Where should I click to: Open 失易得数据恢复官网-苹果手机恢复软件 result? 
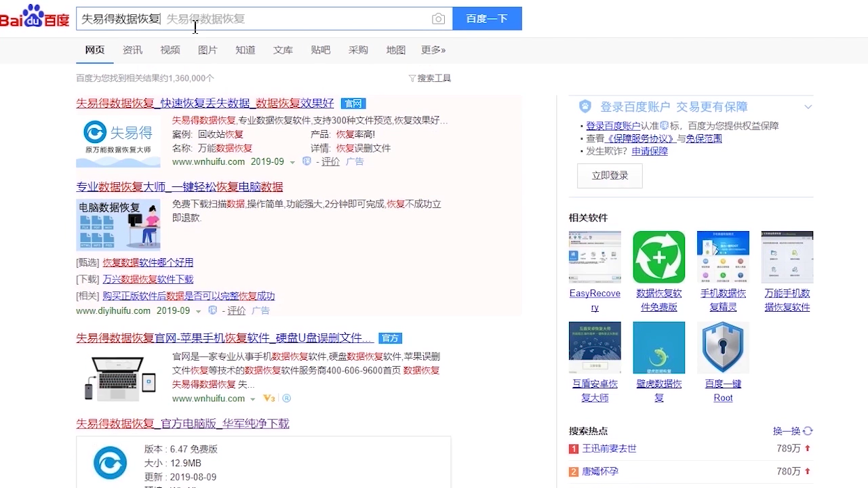tap(224, 338)
